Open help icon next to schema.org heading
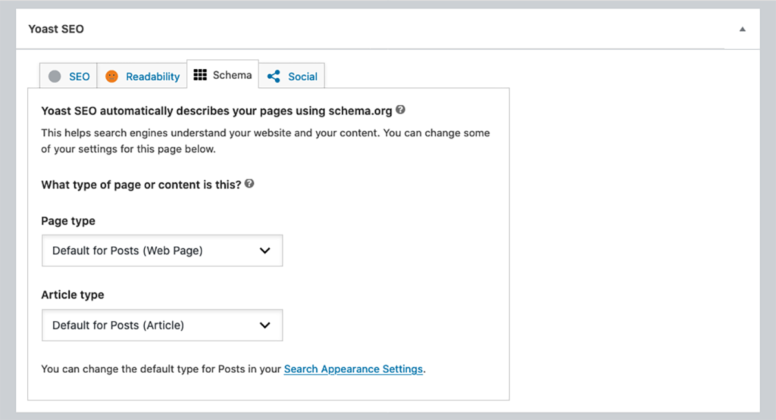This screenshot has height=420, width=776. (400, 110)
